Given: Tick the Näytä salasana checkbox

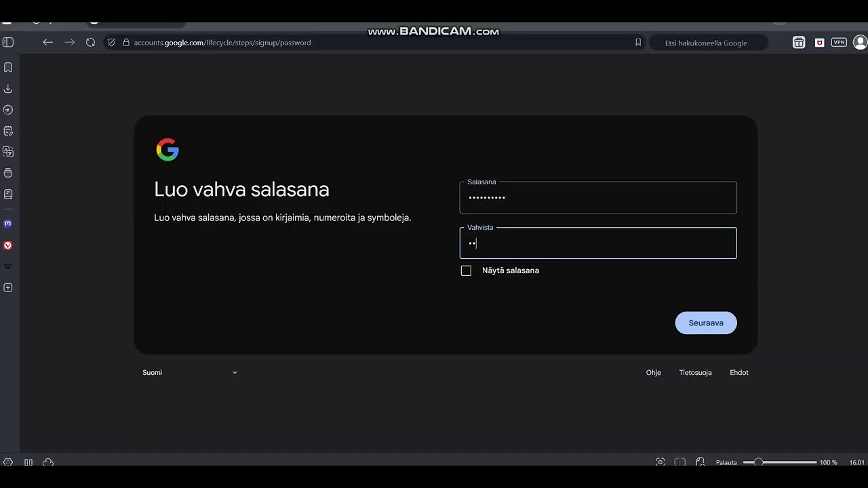Looking at the screenshot, I should point(466,270).
